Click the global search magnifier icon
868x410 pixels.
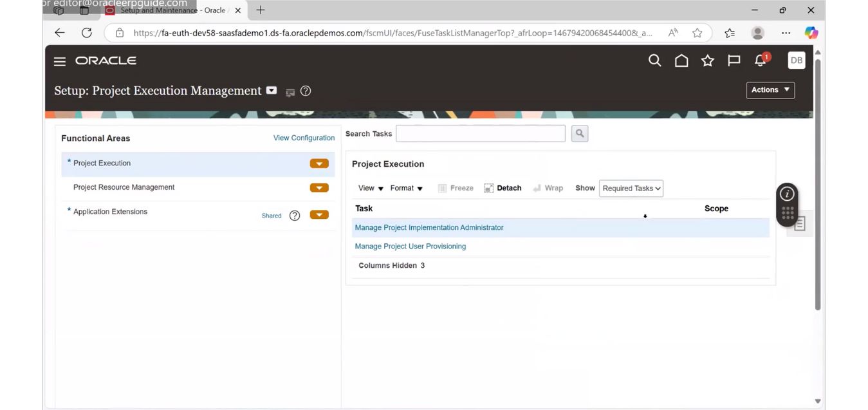coord(654,60)
